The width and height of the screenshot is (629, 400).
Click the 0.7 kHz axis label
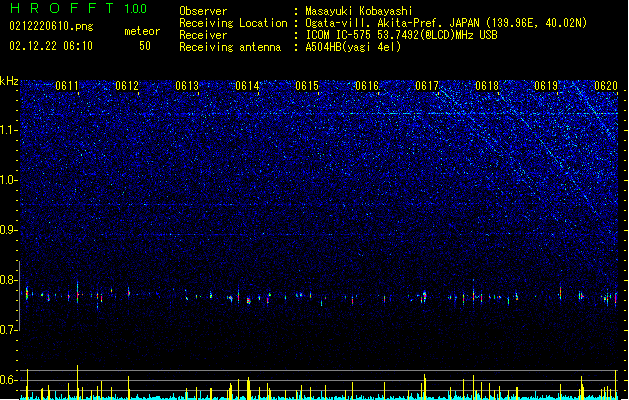pyautogui.click(x=9, y=330)
